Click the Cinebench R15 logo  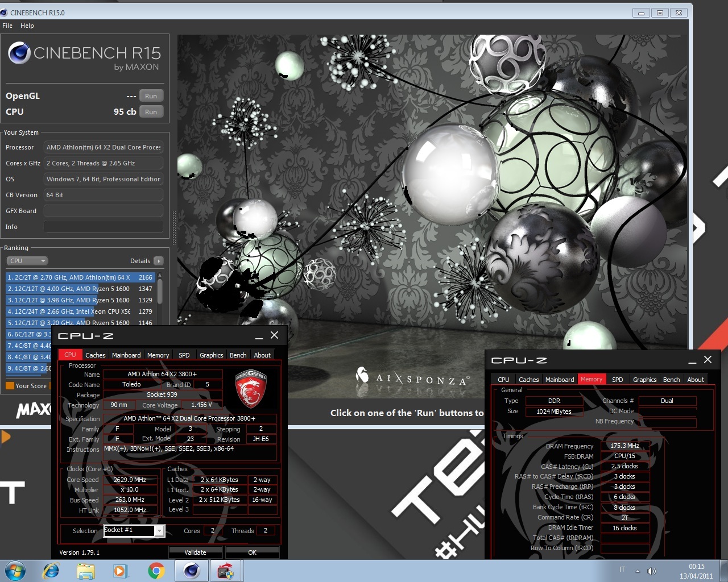pos(85,56)
